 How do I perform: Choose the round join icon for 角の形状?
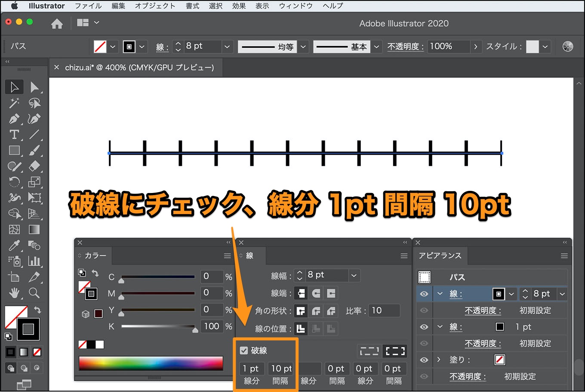click(x=316, y=311)
